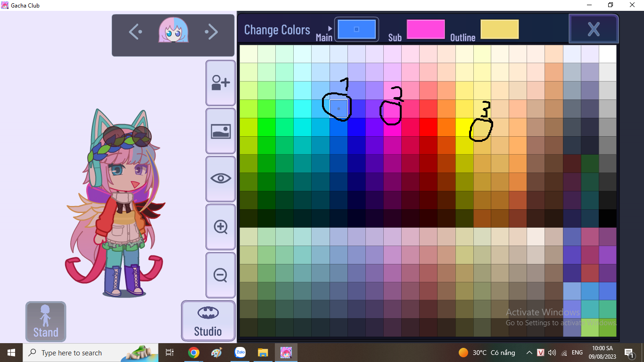Open File Explorer from the taskbar

[263, 353]
